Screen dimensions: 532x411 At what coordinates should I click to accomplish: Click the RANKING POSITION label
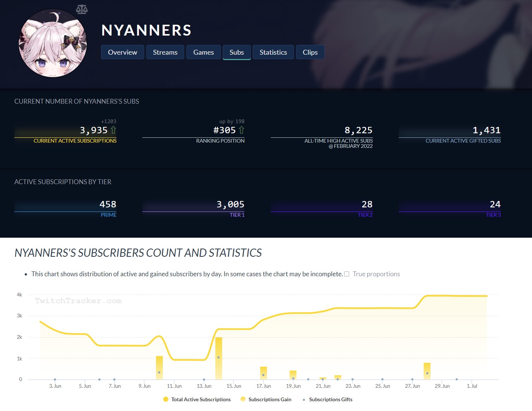[221, 141]
